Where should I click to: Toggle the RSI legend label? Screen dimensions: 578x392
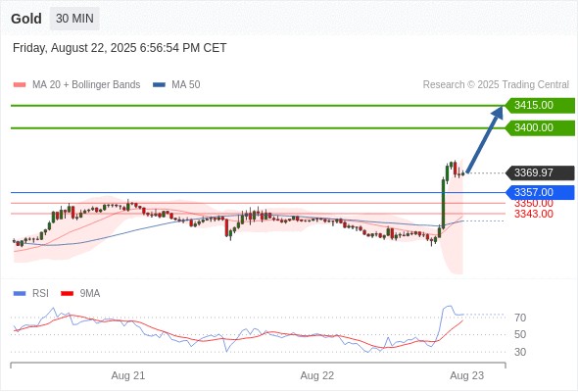click(40, 294)
